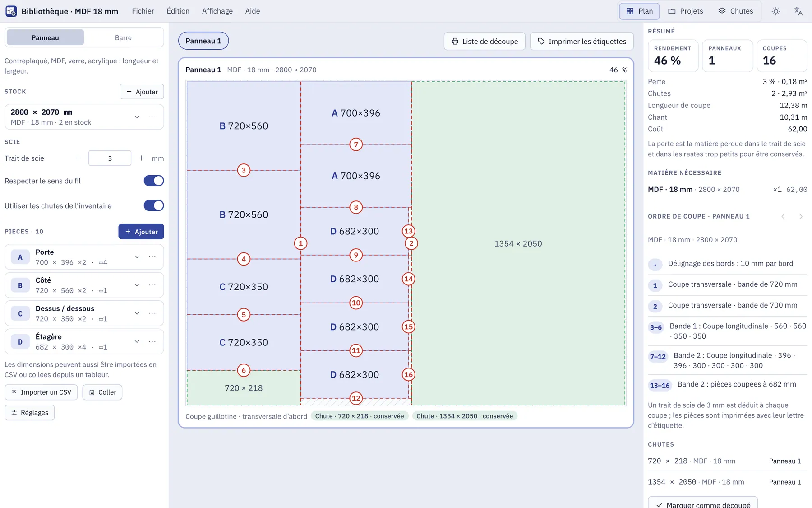Viewport: 812px width, 508px height.
Task: Click Imprimer les étiquettes button
Action: [x=582, y=41]
